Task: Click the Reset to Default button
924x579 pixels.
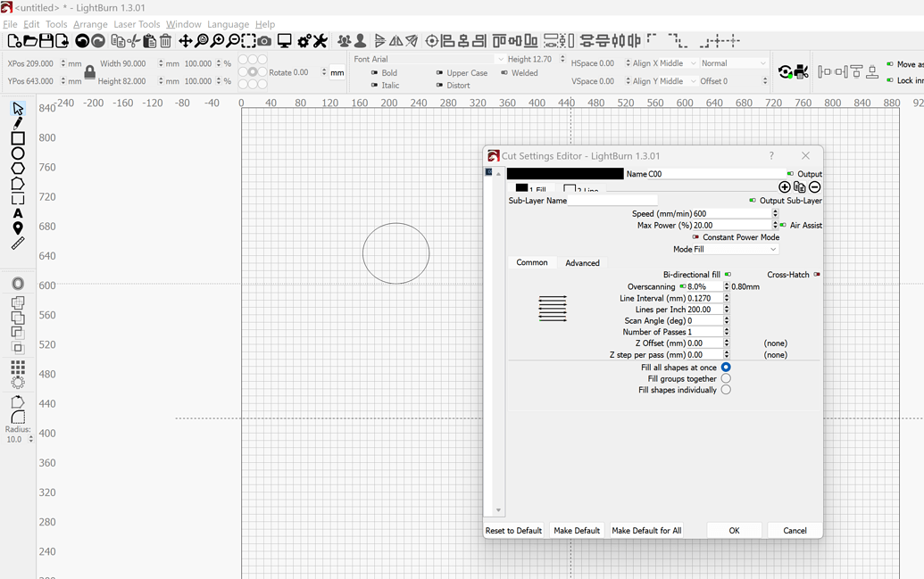Action: pyautogui.click(x=513, y=530)
